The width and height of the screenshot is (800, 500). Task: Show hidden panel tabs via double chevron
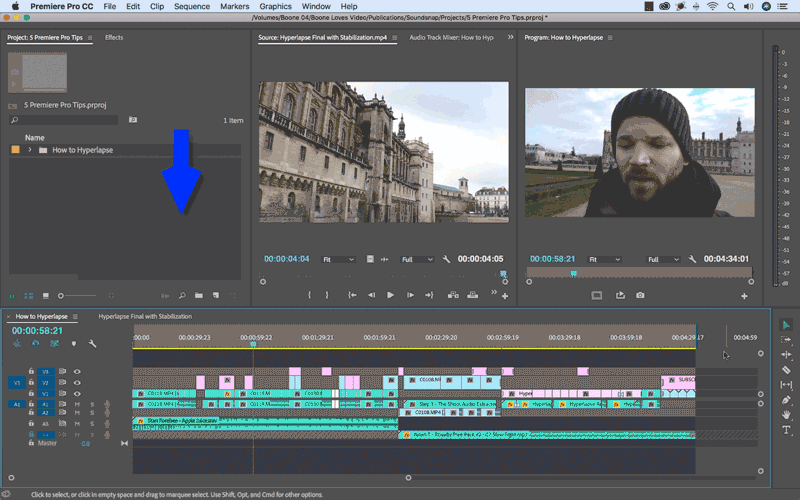point(510,37)
